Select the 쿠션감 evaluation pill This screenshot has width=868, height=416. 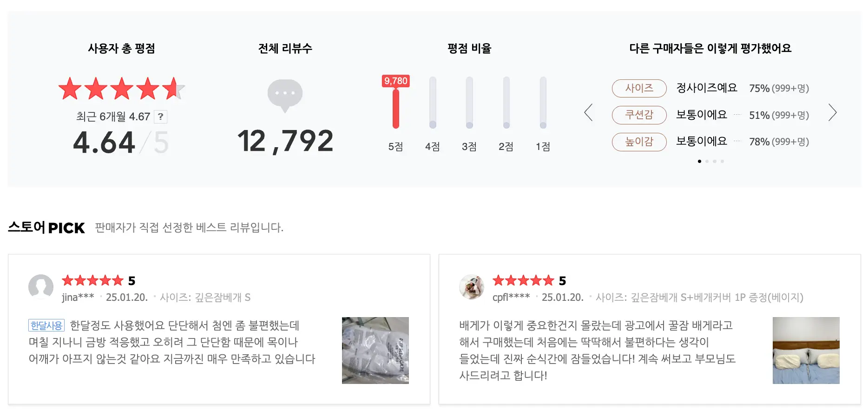(x=639, y=115)
